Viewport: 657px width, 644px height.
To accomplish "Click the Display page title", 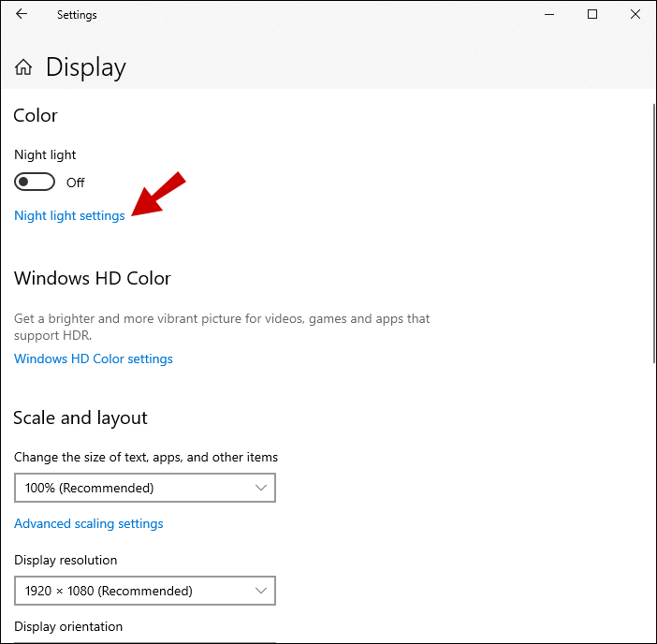I will (x=85, y=67).
